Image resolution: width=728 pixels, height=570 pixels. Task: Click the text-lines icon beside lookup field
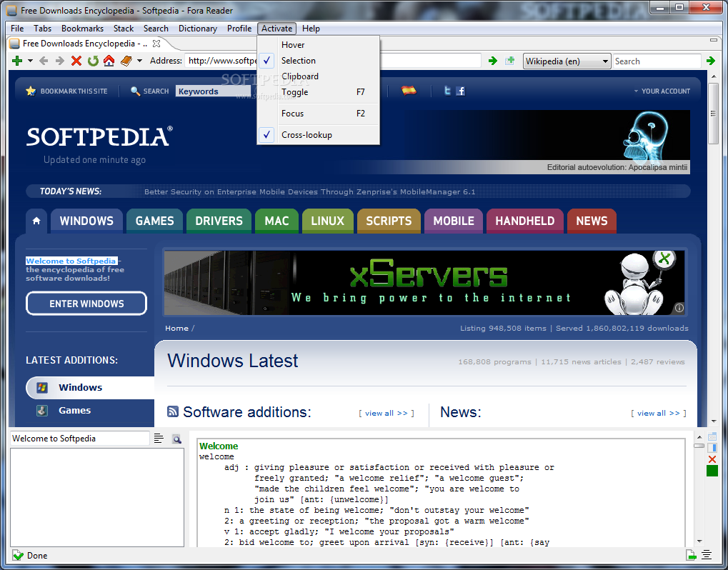click(x=159, y=438)
